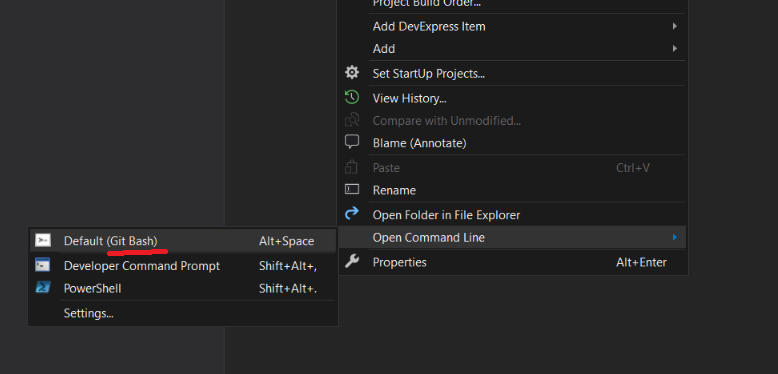This screenshot has height=374, width=778.
Task: Click the Git Bash terminal icon
Action: (43, 241)
